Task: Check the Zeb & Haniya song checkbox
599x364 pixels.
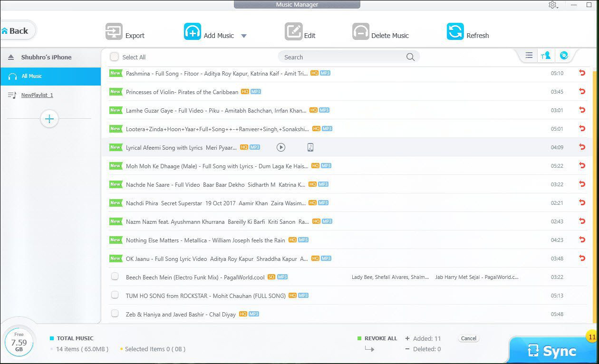Action: [115, 313]
